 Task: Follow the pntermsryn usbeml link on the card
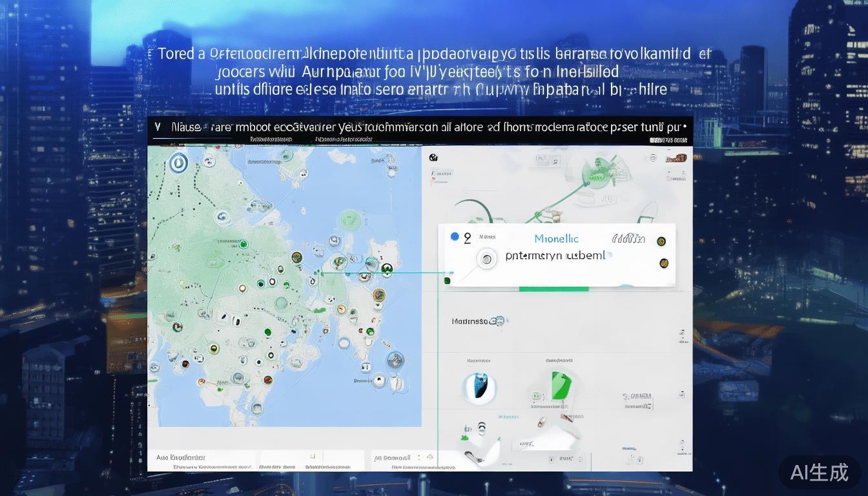557,255
